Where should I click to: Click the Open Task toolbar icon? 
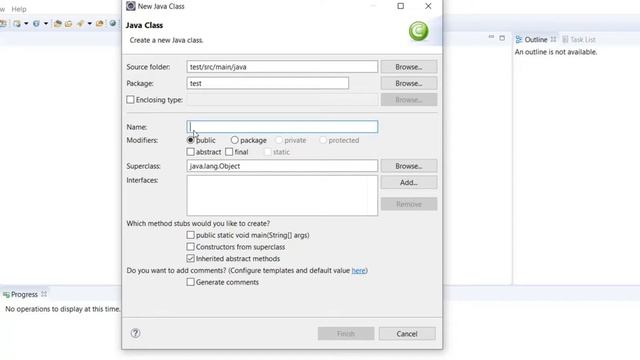click(x=69, y=24)
